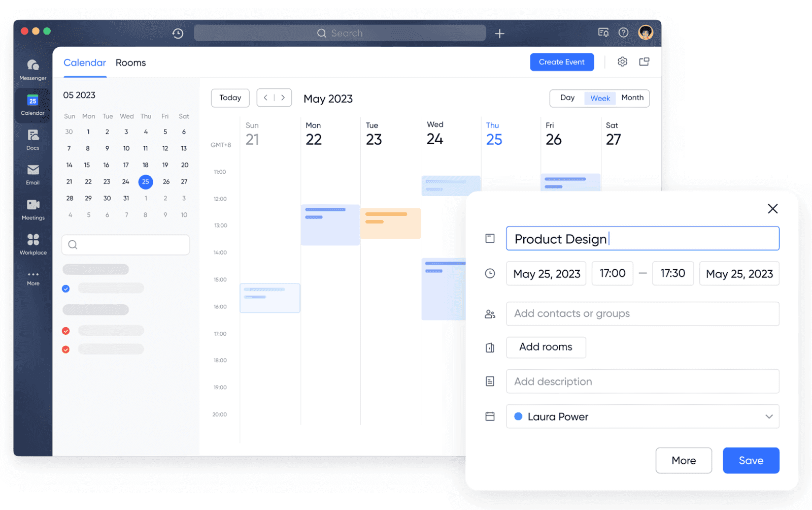Open the Laura Power calendar dropdown
This screenshot has height=510, width=812.
pyautogui.click(x=769, y=417)
